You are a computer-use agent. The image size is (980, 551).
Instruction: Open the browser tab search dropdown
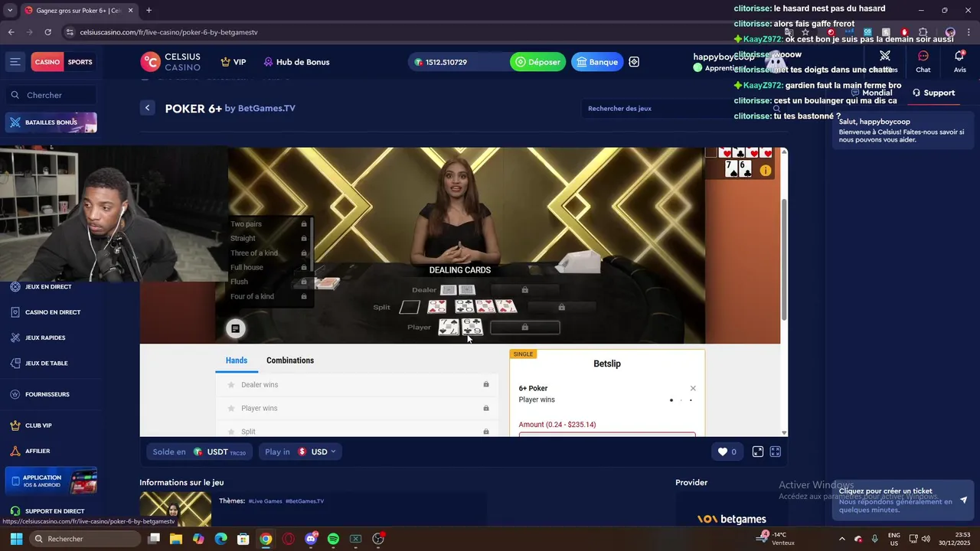coord(10,10)
